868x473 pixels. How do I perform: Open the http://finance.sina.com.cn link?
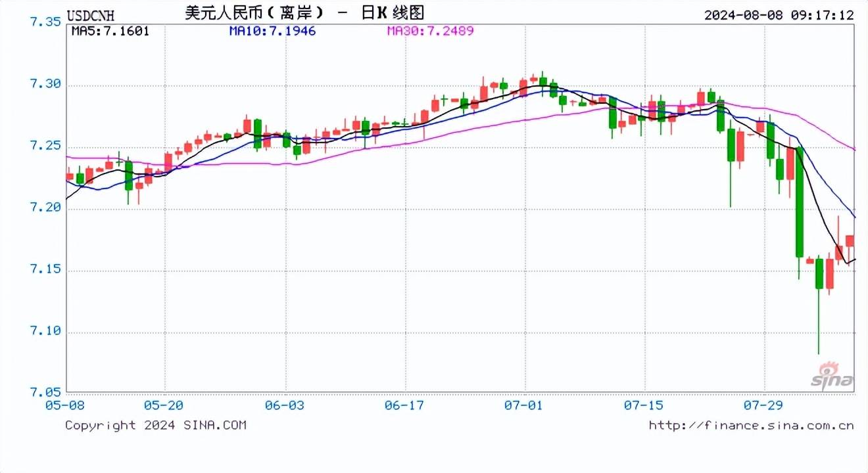coord(751,425)
